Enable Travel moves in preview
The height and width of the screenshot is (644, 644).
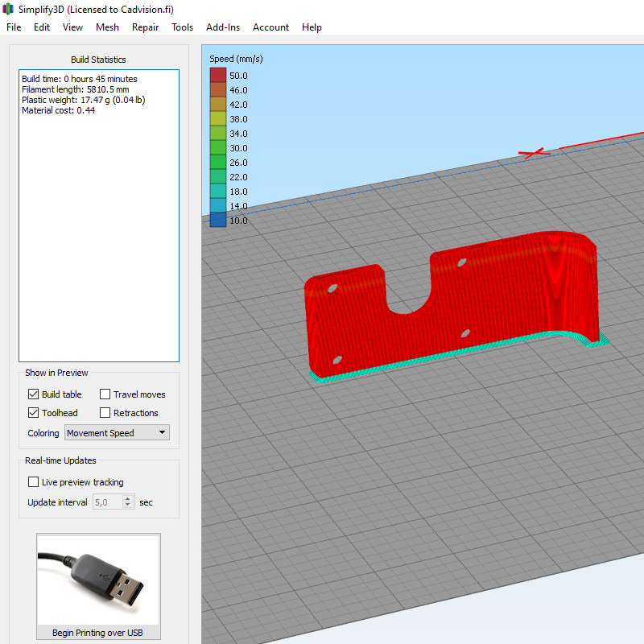tap(105, 394)
